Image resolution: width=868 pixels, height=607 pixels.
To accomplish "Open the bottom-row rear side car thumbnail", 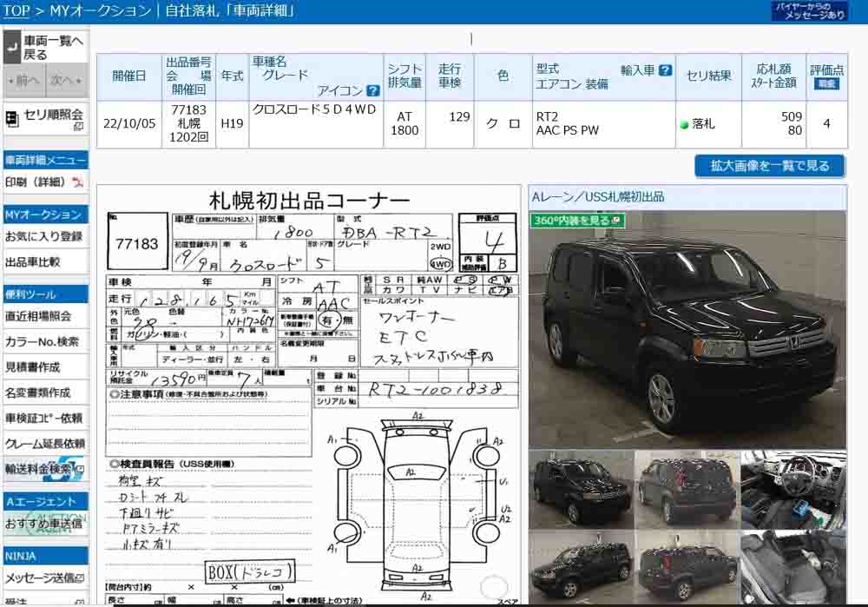I will click(687, 566).
